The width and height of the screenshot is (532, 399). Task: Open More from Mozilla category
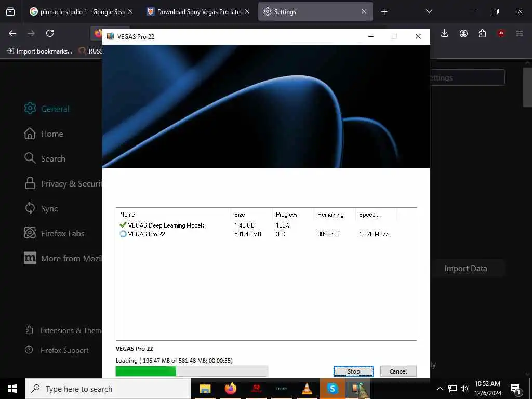[63, 259]
